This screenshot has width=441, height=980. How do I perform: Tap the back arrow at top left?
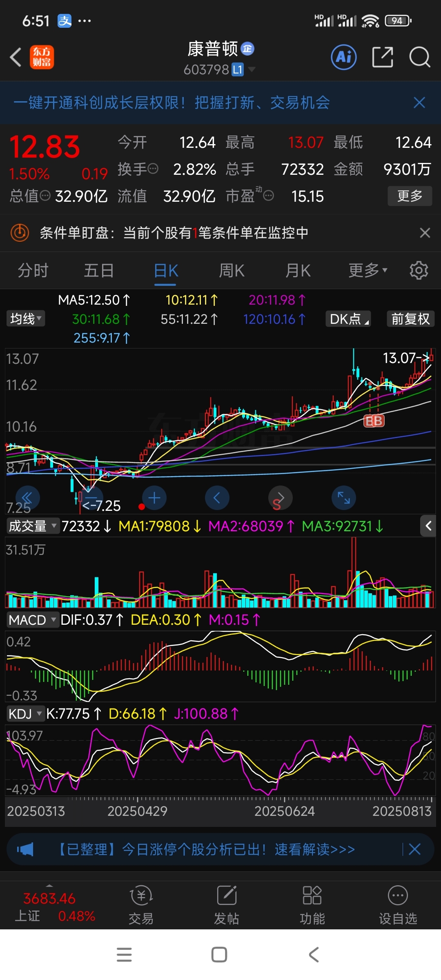point(16,57)
